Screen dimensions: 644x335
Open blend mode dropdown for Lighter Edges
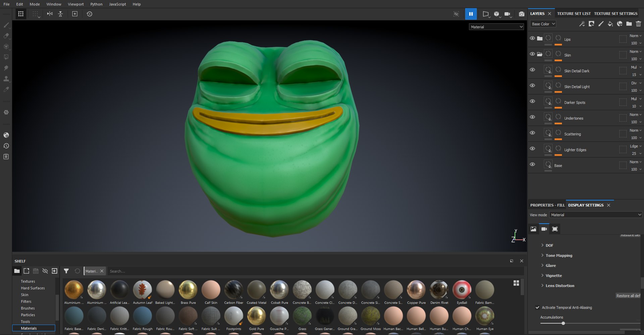[636, 146]
